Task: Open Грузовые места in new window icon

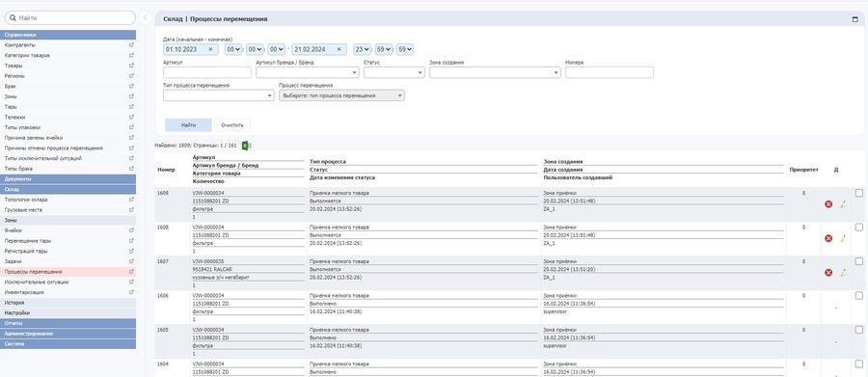Action: (131, 210)
